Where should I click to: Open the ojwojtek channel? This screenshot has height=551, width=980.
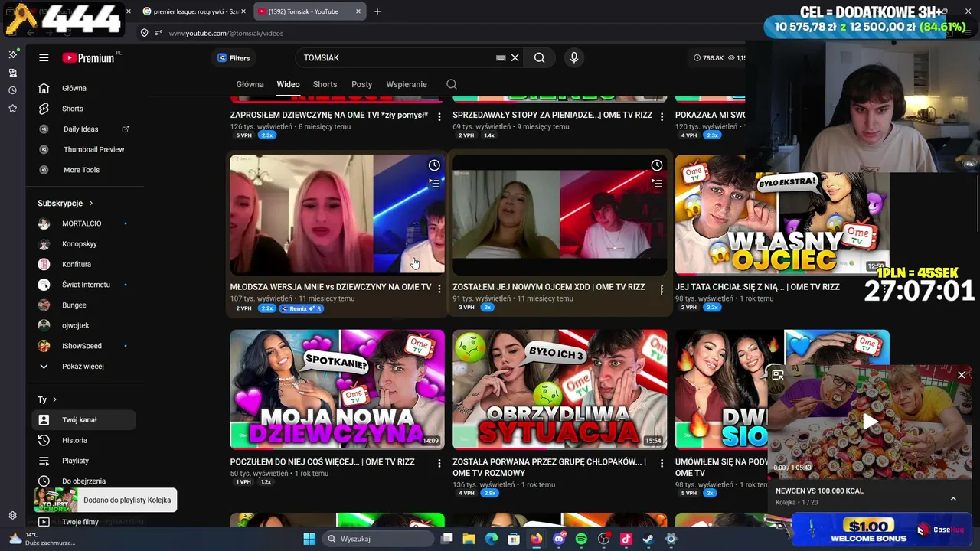point(84,325)
